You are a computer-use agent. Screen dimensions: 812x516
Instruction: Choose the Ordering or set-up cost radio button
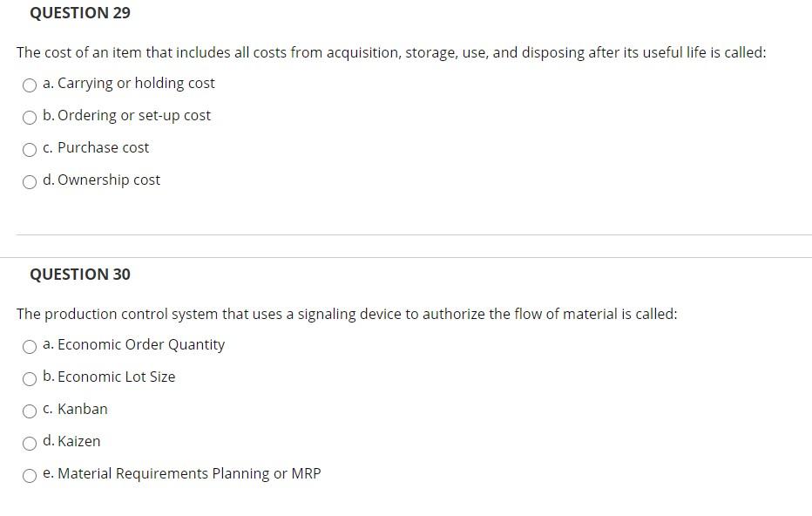click(30, 118)
